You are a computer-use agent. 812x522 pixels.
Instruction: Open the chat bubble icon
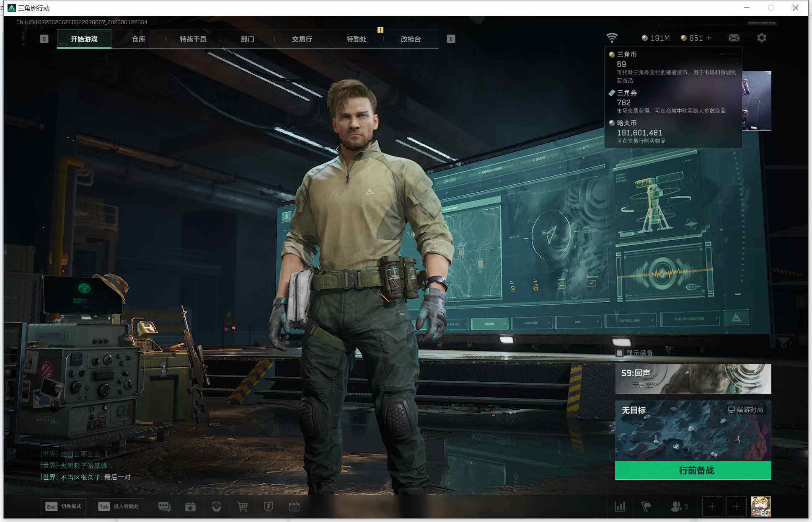tap(164, 507)
